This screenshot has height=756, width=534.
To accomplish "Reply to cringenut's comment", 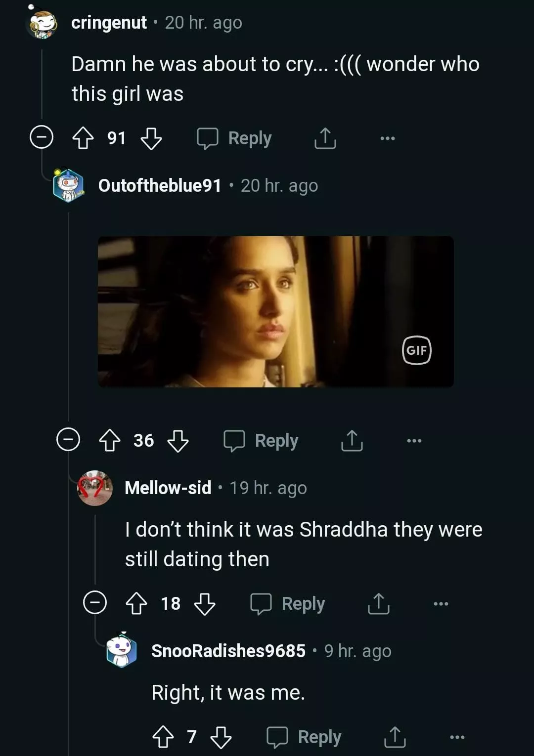I will click(x=234, y=138).
